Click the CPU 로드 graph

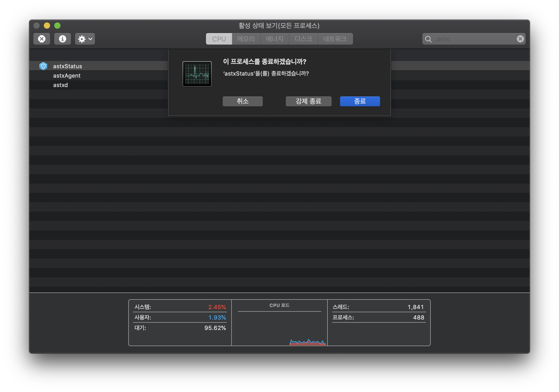click(x=279, y=328)
